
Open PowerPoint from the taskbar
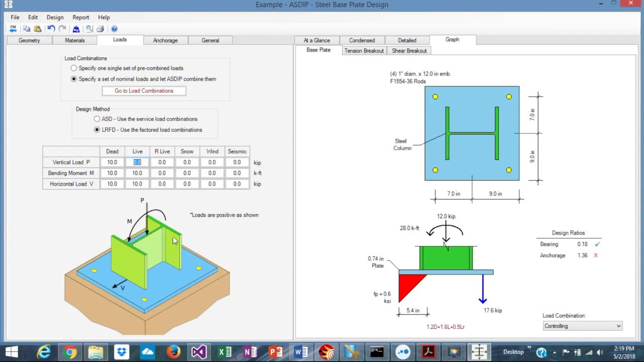coord(276,352)
